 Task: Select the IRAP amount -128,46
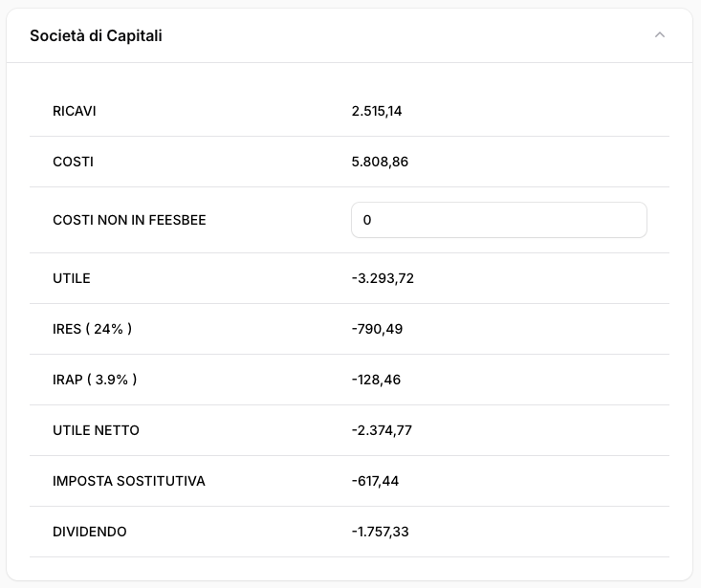coord(376,380)
